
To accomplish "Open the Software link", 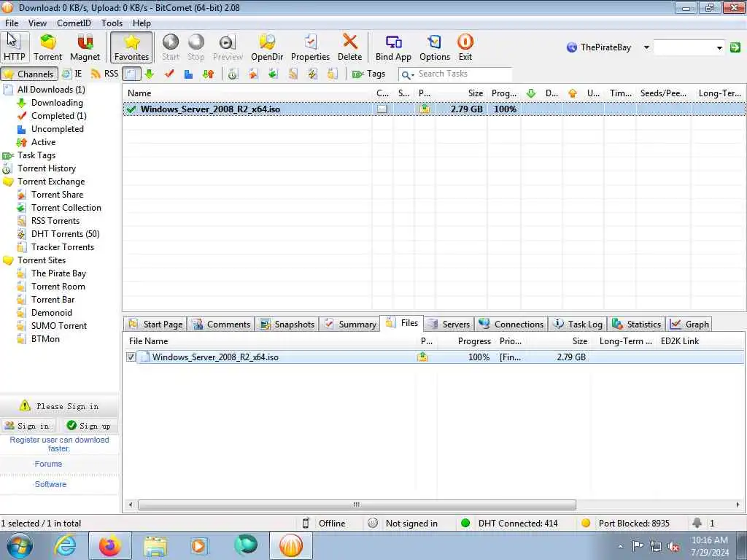I will [50, 484].
